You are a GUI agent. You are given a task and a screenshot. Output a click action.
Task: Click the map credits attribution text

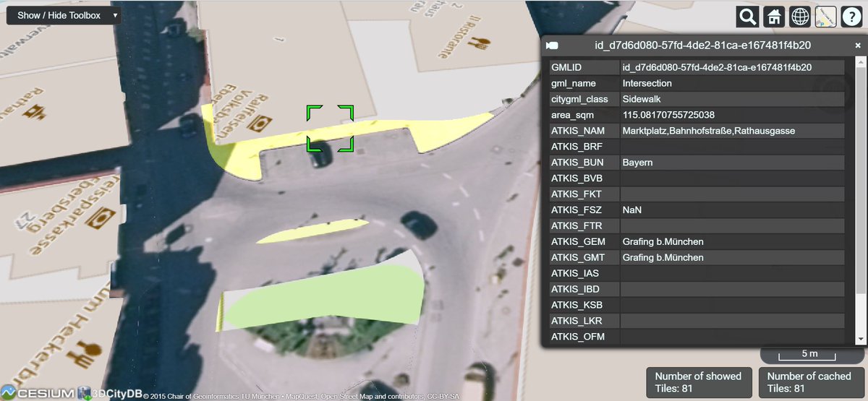click(x=301, y=396)
